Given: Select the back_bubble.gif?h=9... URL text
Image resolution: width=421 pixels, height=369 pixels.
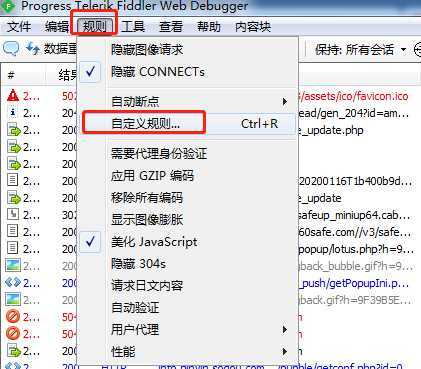Looking at the screenshot, I should coord(355,266).
